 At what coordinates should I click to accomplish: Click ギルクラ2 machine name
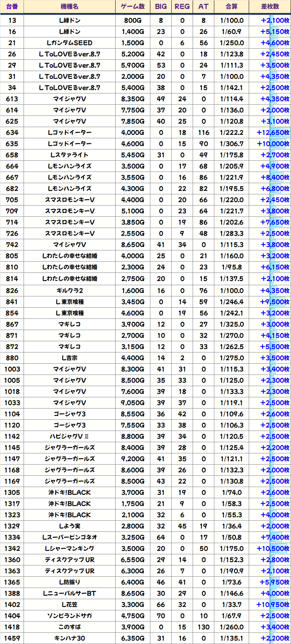(x=70, y=291)
